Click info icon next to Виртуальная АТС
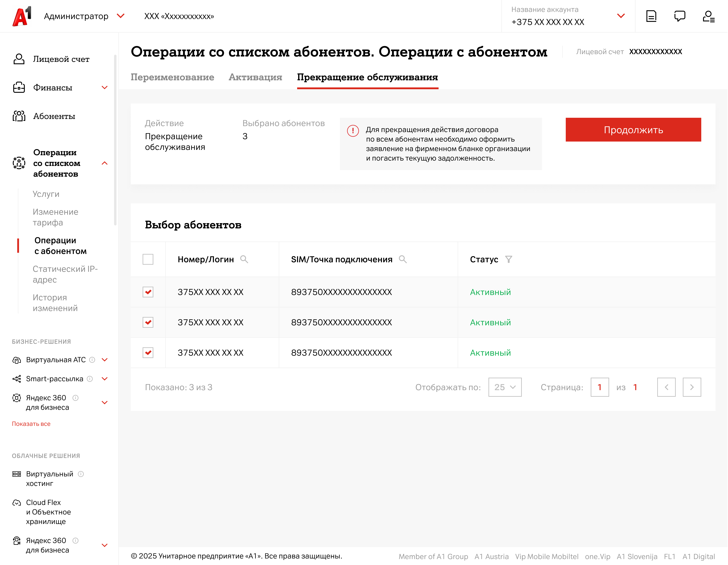Image resolution: width=728 pixels, height=565 pixels. coord(92,360)
